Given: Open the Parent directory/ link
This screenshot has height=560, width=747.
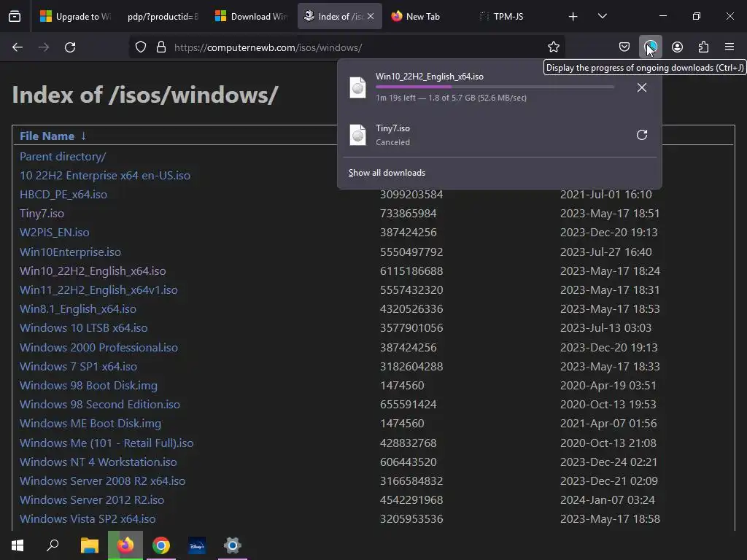Looking at the screenshot, I should click(63, 157).
